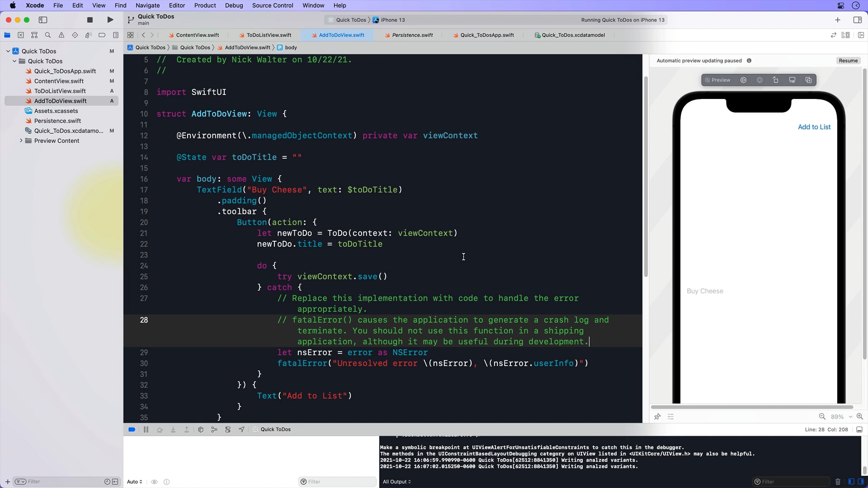Image resolution: width=868 pixels, height=488 pixels.
Task: Select Persistence.swift in the file navigator
Action: (x=57, y=121)
